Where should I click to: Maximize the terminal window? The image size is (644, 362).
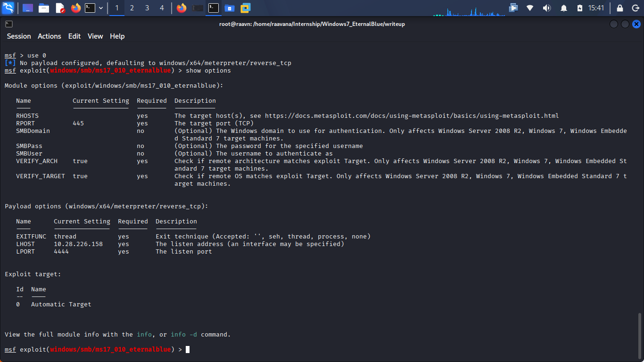click(625, 24)
